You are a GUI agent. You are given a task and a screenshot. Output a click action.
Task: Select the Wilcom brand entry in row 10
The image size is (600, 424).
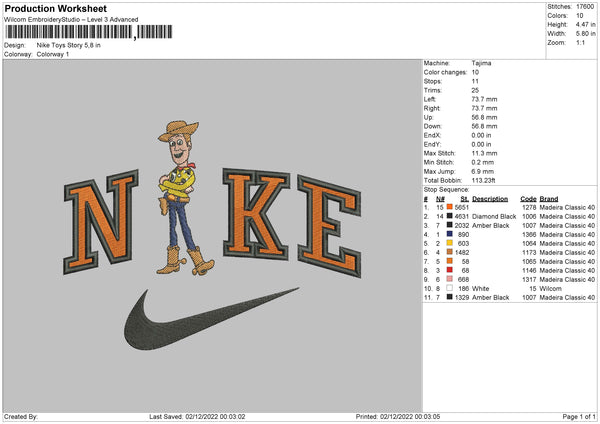tap(551, 289)
